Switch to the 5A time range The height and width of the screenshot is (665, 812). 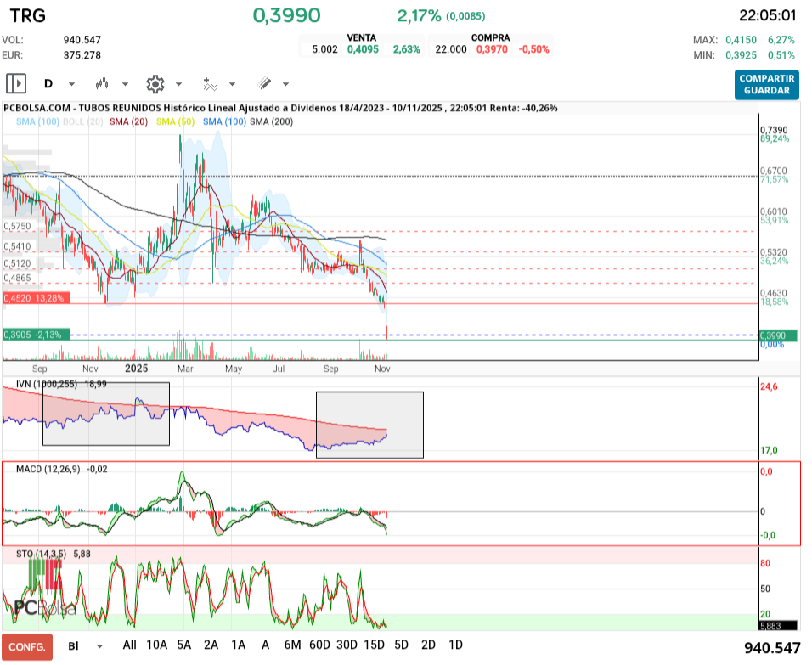(184, 645)
